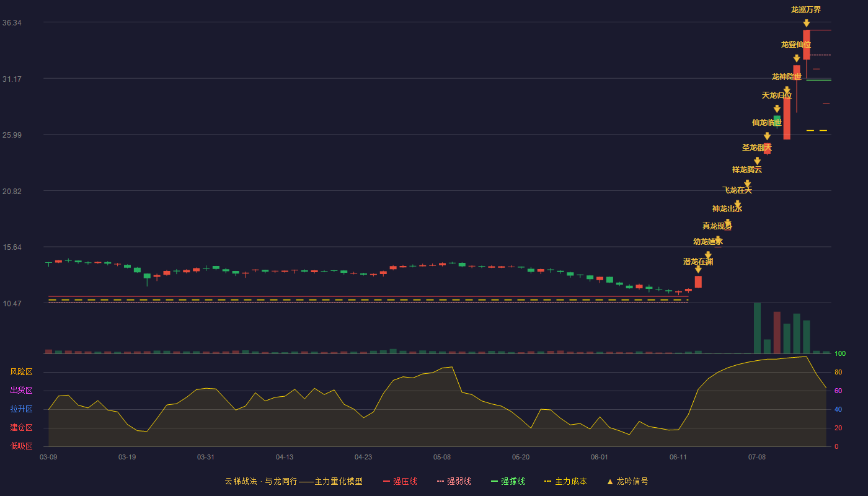Click the 出货区 zone label
This screenshot has height=496, width=868.
click(22, 391)
